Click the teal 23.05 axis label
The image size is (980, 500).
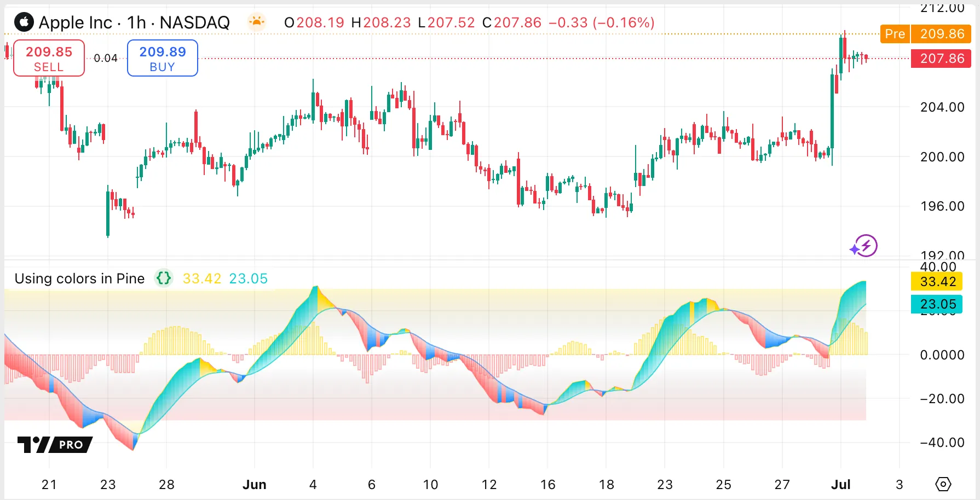937,304
